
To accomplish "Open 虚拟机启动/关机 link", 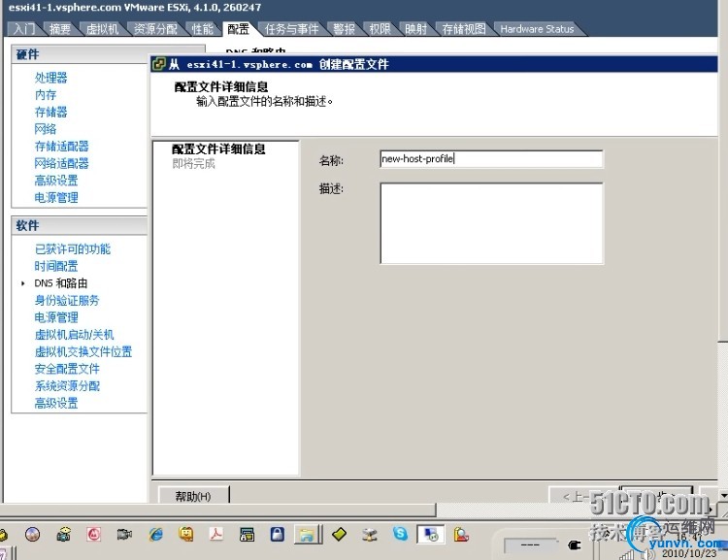I will click(x=74, y=335).
